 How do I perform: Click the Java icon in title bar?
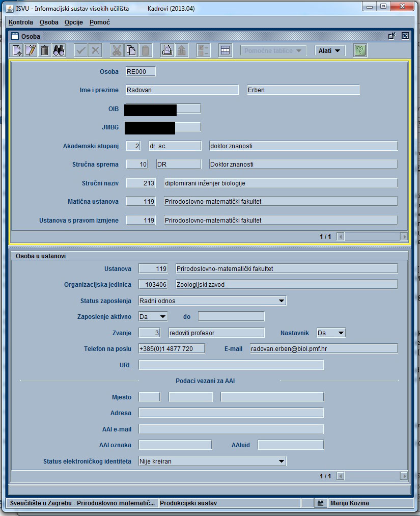tap(10, 8)
